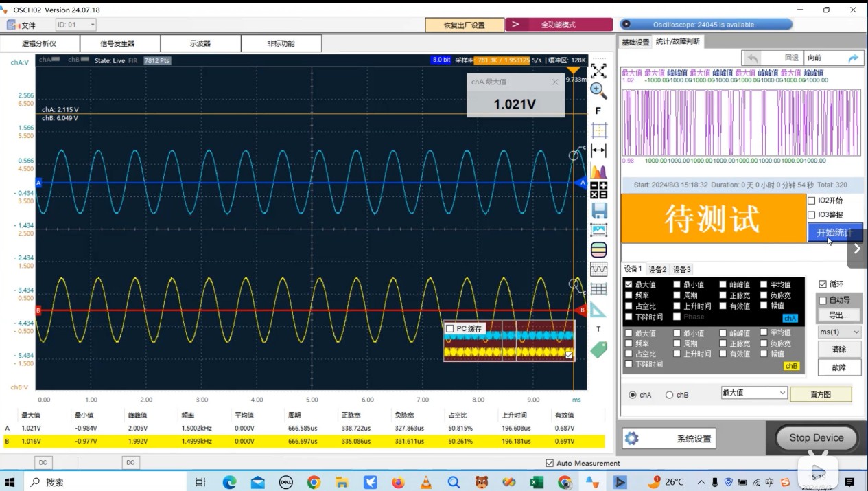Click the 开始统计 button
The image size is (868, 491).
pyautogui.click(x=834, y=233)
